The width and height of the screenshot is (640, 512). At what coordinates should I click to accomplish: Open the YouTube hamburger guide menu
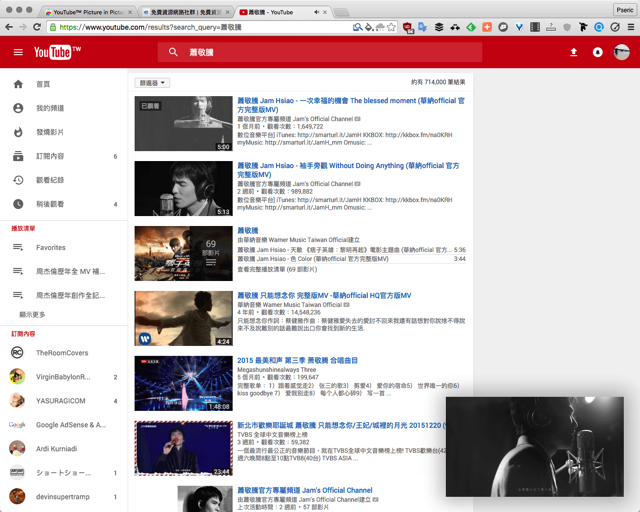click(18, 52)
